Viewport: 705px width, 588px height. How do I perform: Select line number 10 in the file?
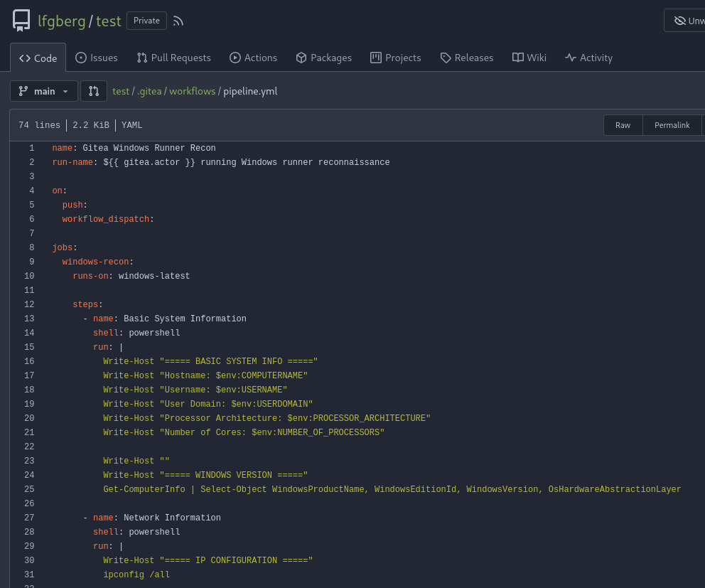click(29, 276)
